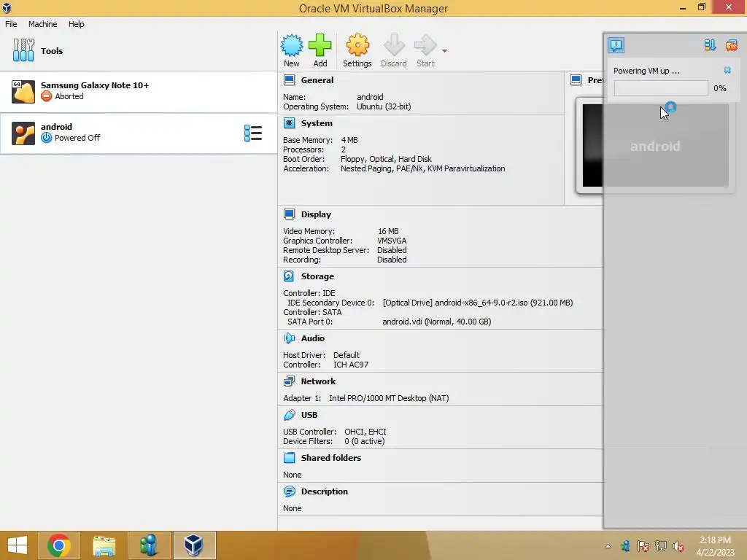Click the Samsung Galaxy Note 10+ OS icon
This screenshot has height=560, width=747.
[x=23, y=91]
